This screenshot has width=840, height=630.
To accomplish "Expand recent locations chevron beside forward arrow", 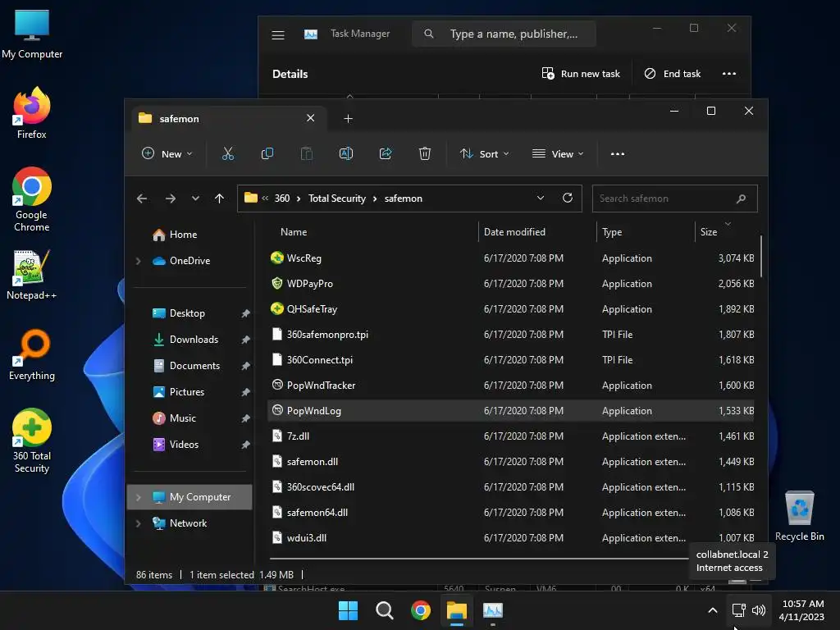I will pos(195,199).
